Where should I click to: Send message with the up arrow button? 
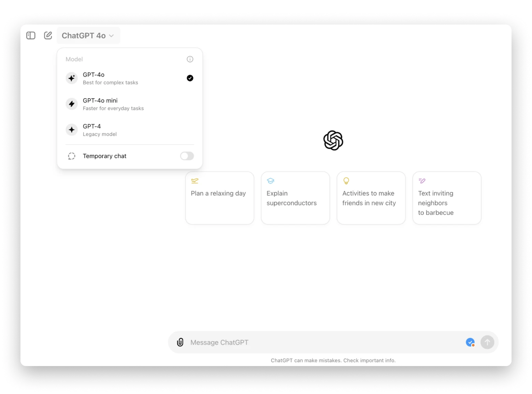[487, 342]
